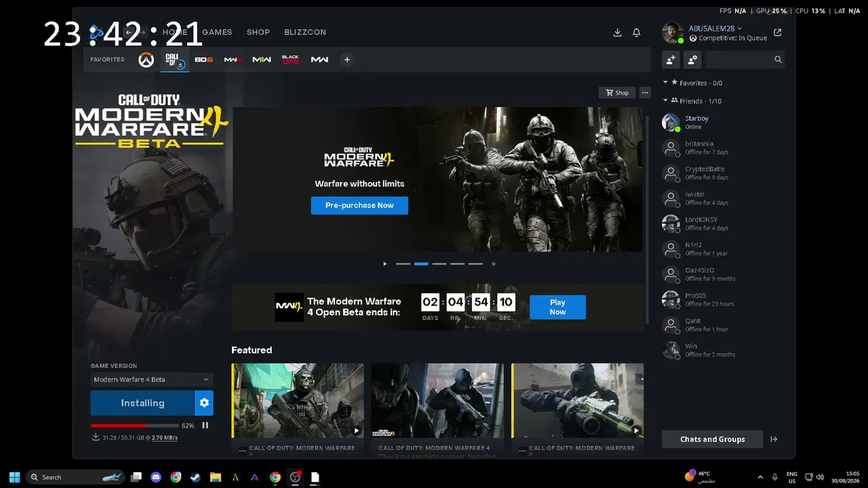
Task: Open the notifications bell
Action: coord(636,33)
